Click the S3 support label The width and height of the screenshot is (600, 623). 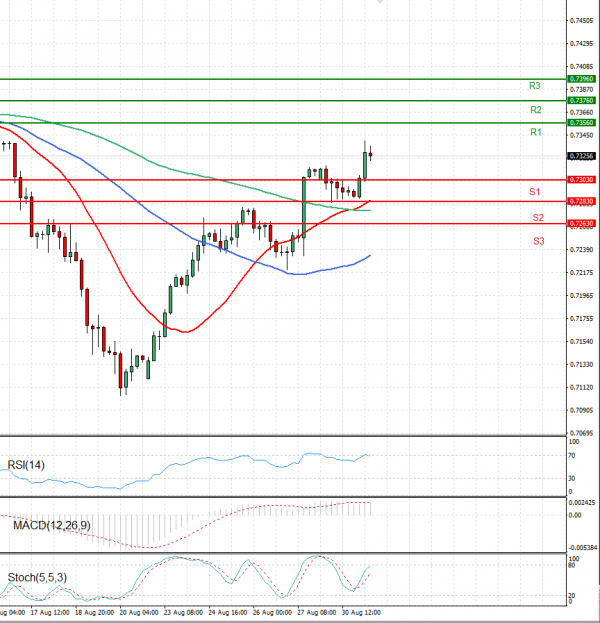click(538, 241)
